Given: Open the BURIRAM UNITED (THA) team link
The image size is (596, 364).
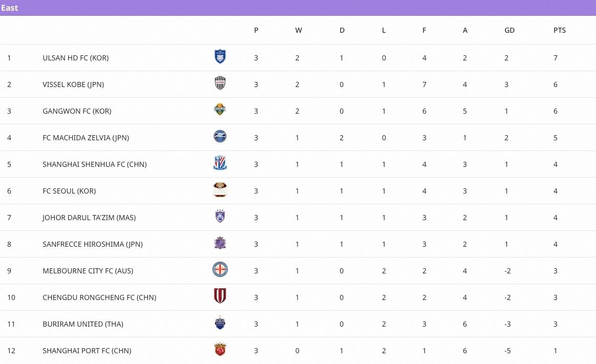Looking at the screenshot, I should coord(83,324).
